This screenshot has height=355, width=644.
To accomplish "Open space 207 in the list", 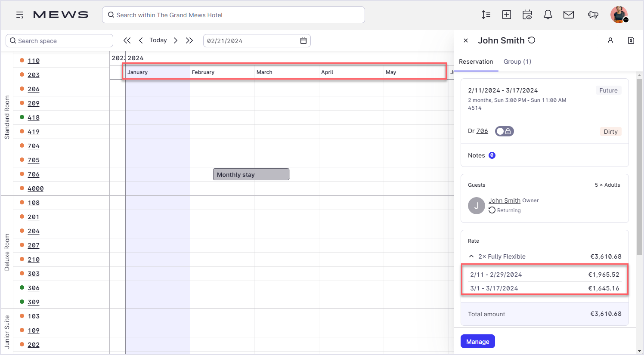I will point(34,245).
